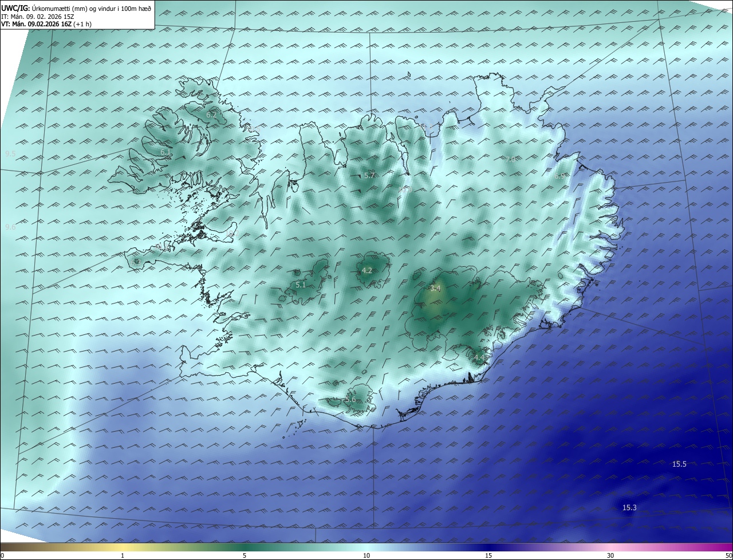Click the 15.3 value in the southeast sea

pos(629,508)
